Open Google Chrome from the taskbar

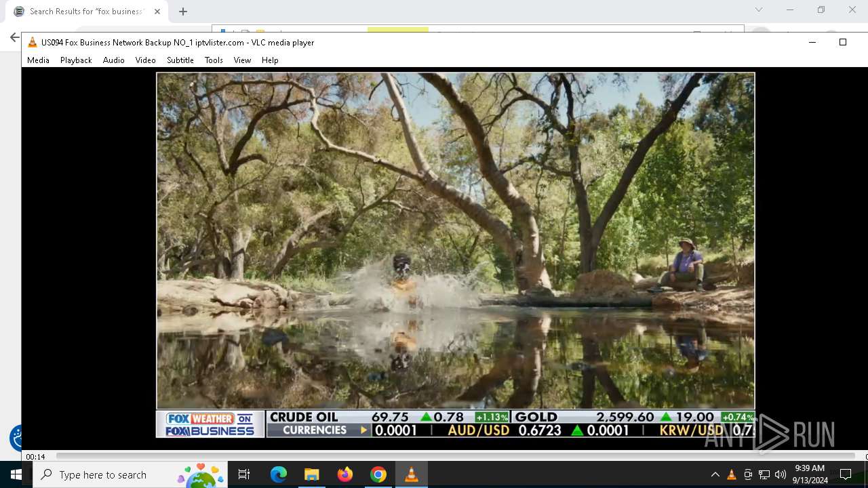(378, 474)
